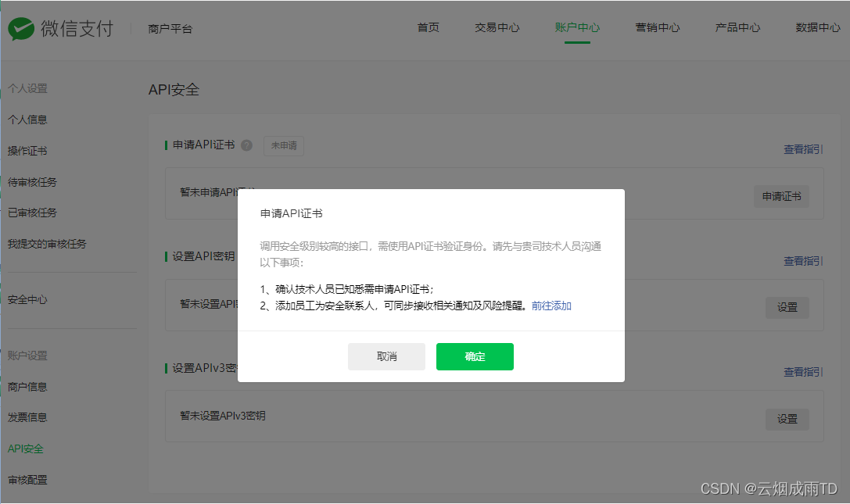Click 设置 for the APIv3密钥 section

pyautogui.click(x=787, y=420)
